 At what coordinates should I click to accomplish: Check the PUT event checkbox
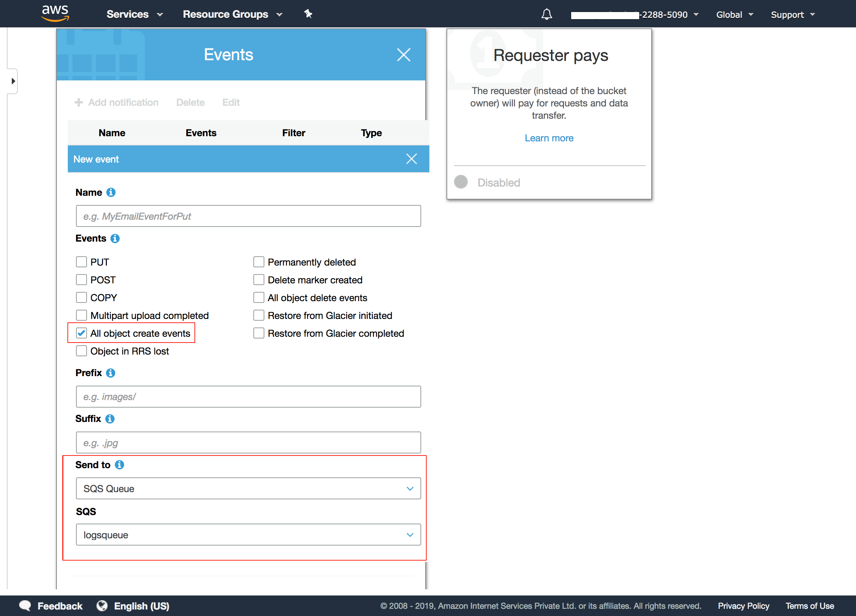[81, 262]
